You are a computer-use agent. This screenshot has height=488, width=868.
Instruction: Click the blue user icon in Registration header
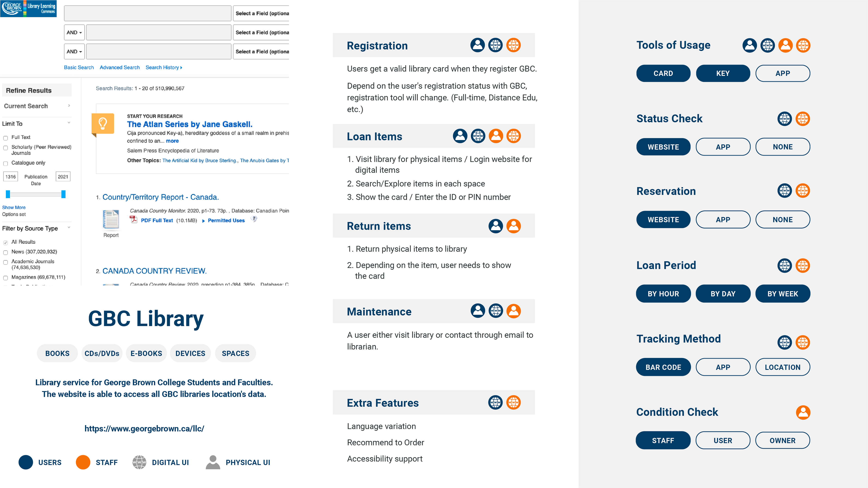477,45
